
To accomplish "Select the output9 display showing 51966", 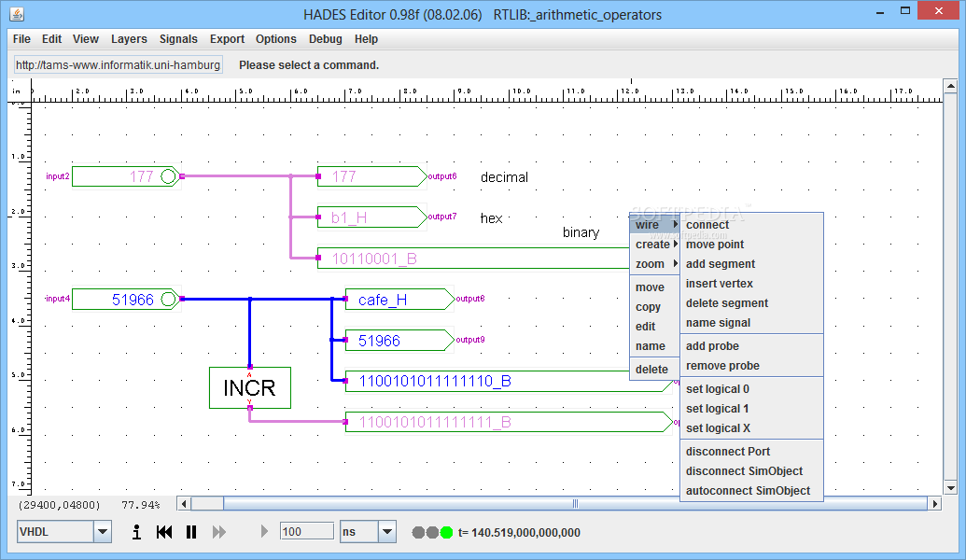I will click(399, 340).
